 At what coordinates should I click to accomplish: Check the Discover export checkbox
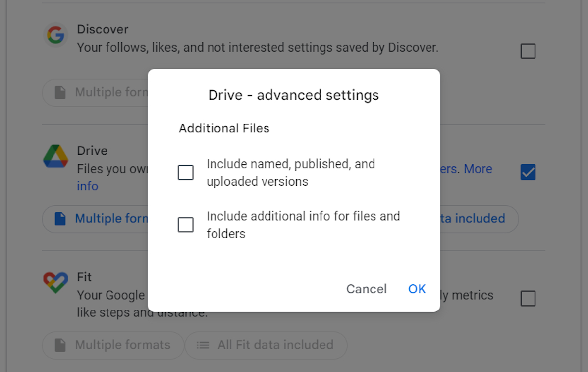528,51
